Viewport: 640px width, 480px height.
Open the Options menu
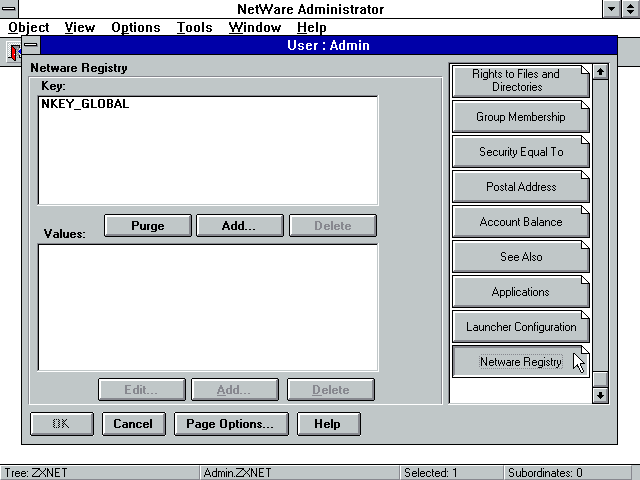pyautogui.click(x=136, y=27)
